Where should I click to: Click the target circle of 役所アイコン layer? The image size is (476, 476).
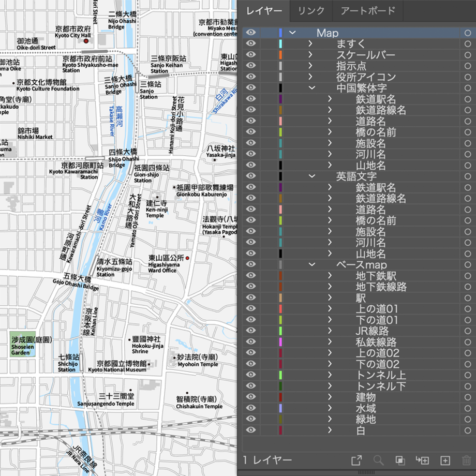click(x=468, y=77)
